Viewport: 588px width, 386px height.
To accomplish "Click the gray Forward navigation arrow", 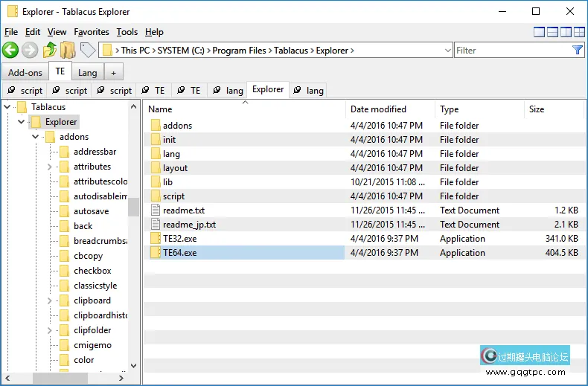I will click(30, 50).
